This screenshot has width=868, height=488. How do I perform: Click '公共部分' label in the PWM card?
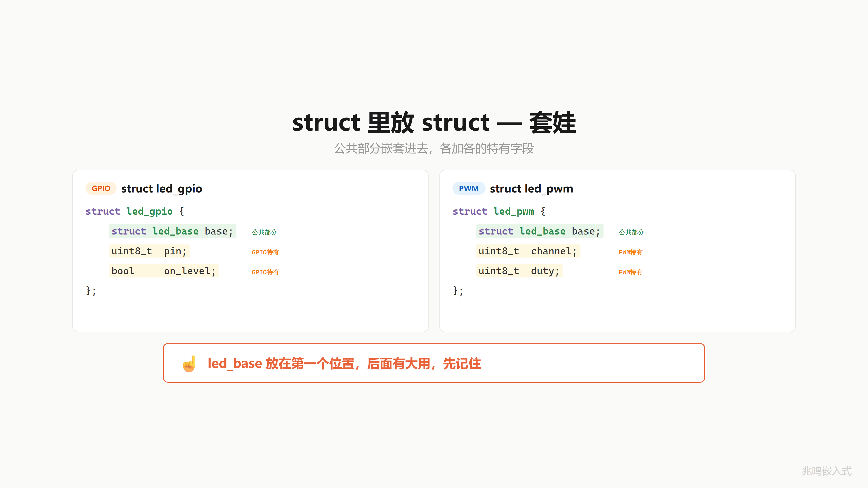[632, 232]
